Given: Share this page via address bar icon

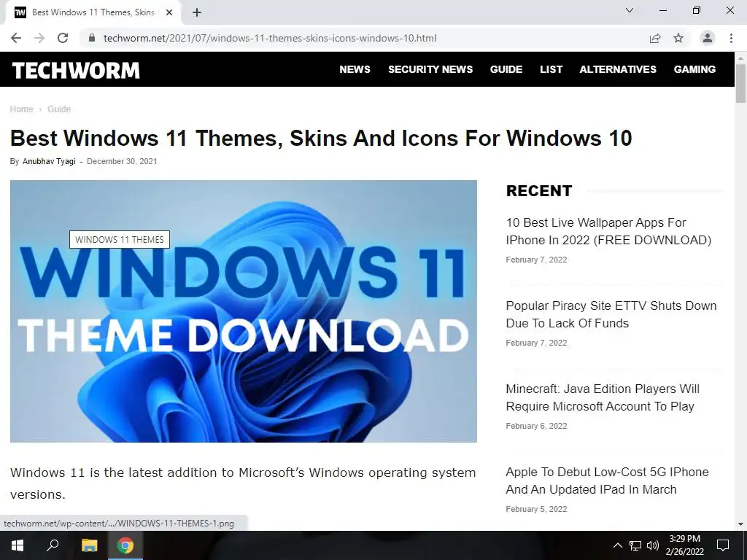Looking at the screenshot, I should point(655,38).
